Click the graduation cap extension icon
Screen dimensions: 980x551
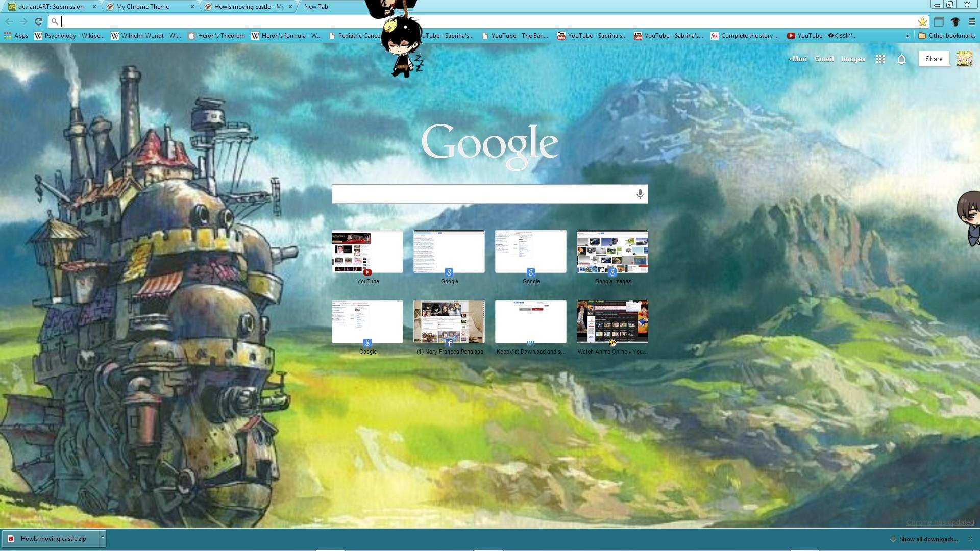tap(955, 21)
